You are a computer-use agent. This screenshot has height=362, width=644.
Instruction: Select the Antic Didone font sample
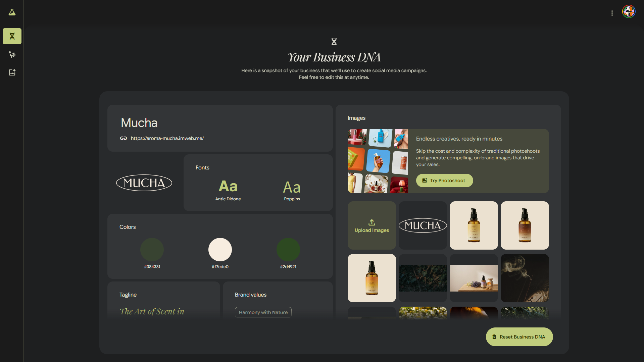[x=228, y=190]
